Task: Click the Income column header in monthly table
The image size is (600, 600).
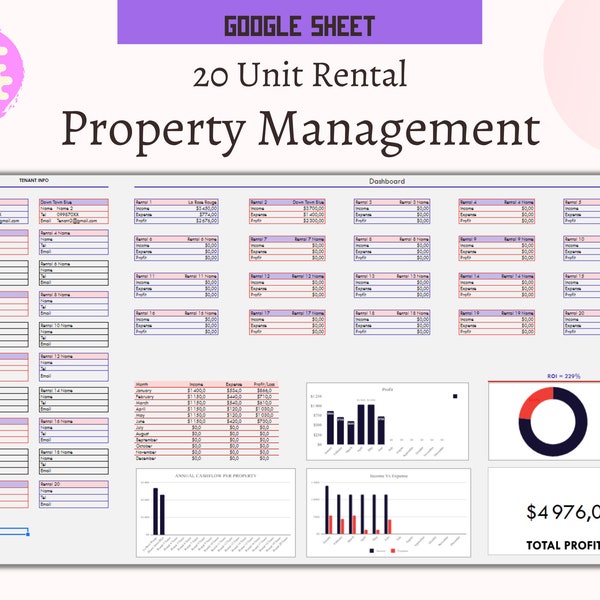Action: (x=196, y=384)
